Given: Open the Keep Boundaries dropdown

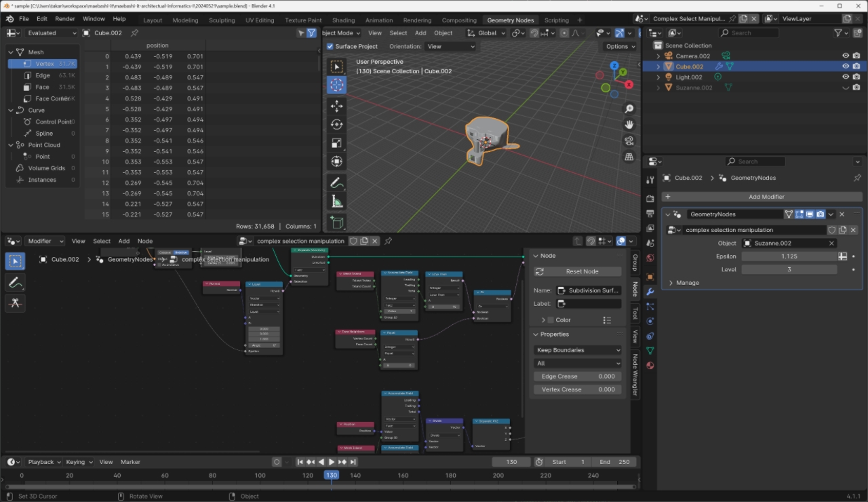Looking at the screenshot, I should tap(578, 350).
